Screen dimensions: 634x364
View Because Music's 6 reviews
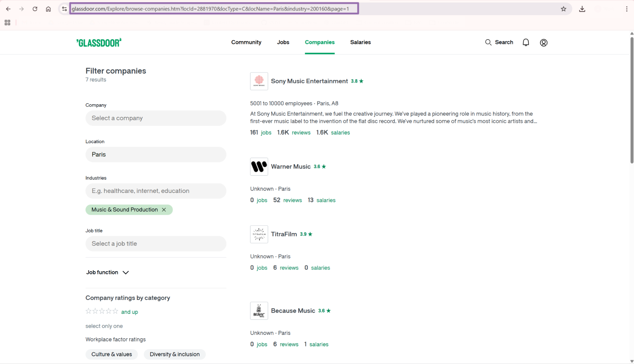[x=286, y=344]
